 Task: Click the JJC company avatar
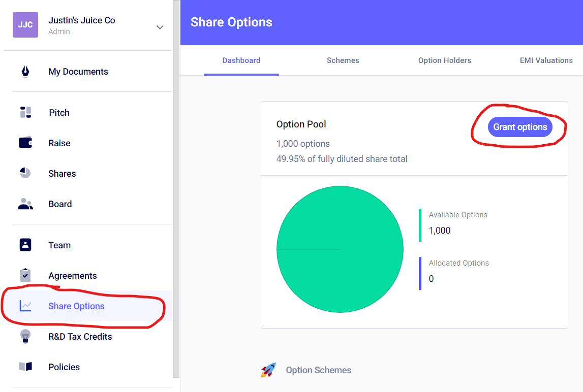click(x=25, y=25)
